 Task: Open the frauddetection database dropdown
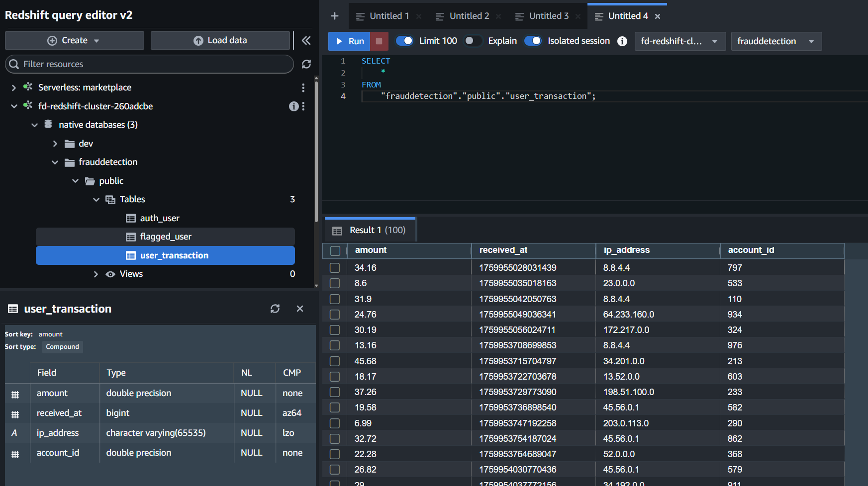[x=776, y=41]
